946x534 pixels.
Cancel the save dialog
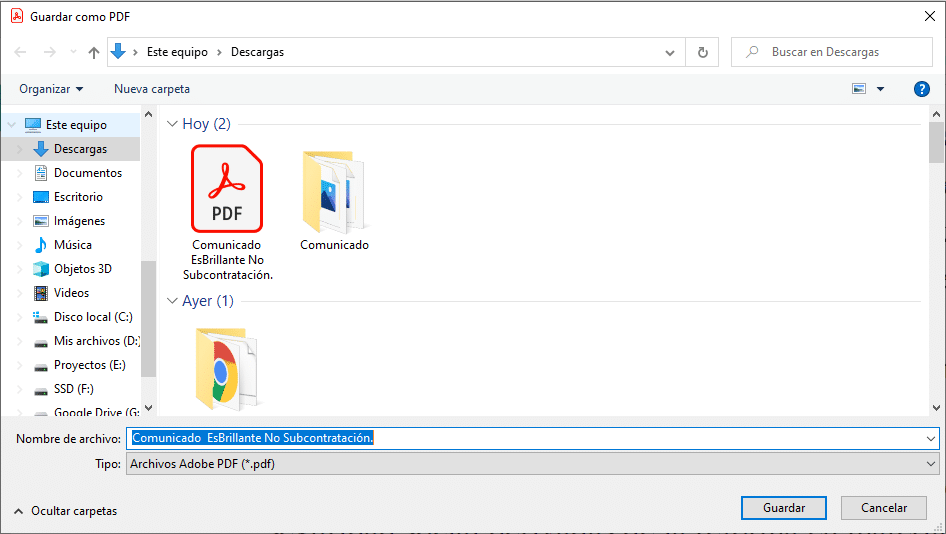884,508
